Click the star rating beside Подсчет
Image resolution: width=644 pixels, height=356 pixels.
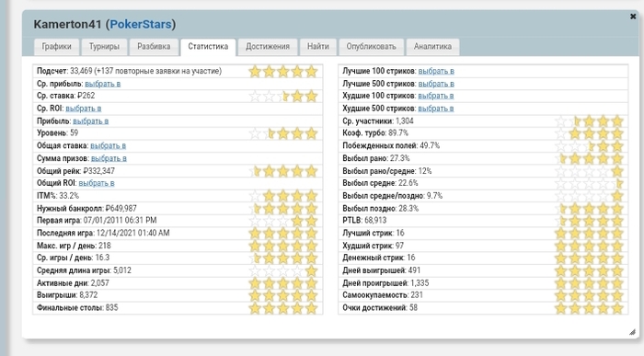(x=283, y=72)
